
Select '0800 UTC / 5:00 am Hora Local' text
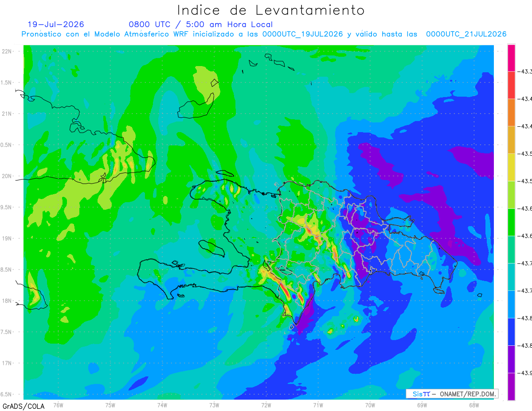coord(201,24)
